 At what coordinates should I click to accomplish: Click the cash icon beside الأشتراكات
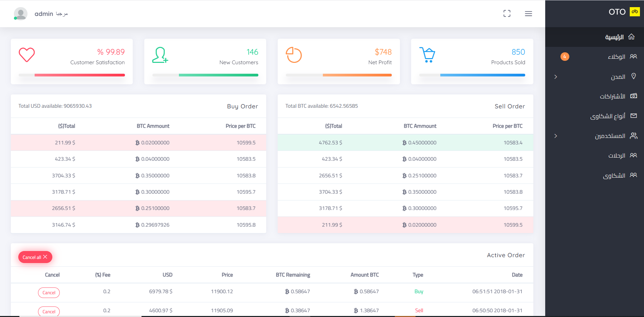point(633,96)
